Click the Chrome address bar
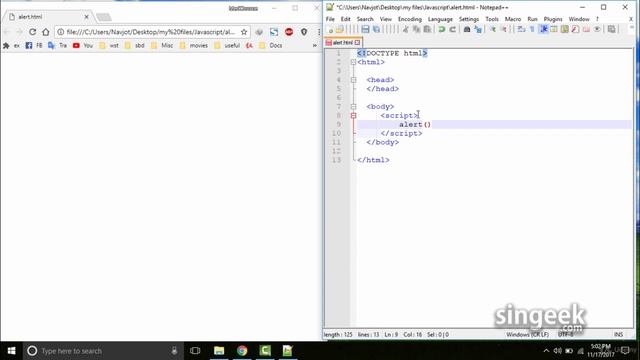This screenshot has height=360, width=640. point(151,32)
